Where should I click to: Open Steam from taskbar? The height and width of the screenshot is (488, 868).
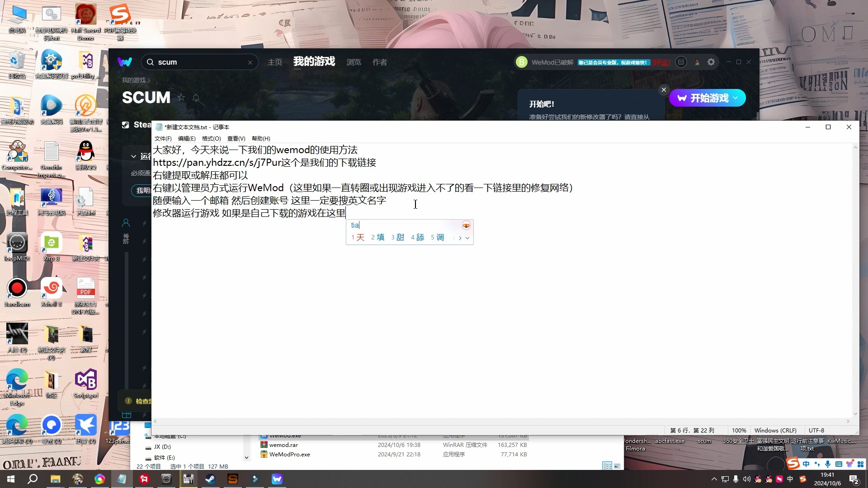pos(210,479)
